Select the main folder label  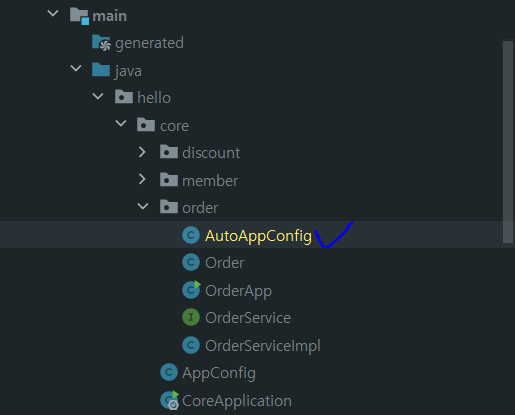[109, 16]
